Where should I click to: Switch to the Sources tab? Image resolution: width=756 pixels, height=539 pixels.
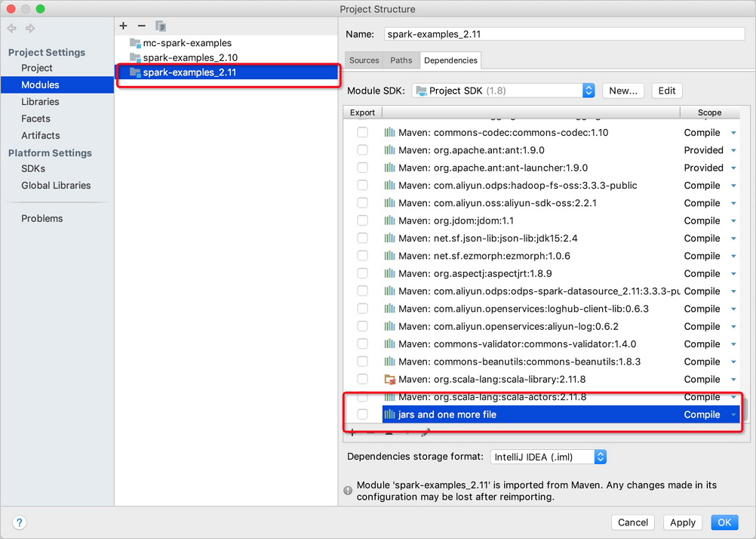[x=364, y=60]
